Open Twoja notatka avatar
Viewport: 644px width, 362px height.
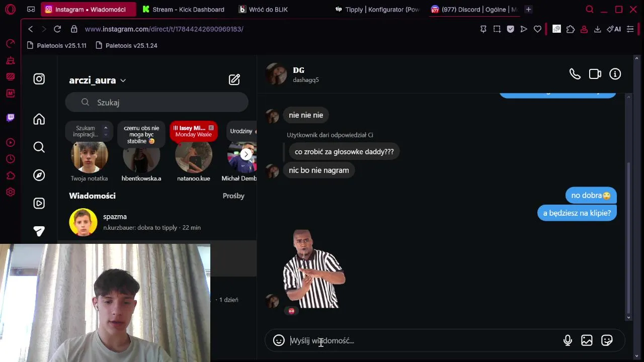point(89,157)
